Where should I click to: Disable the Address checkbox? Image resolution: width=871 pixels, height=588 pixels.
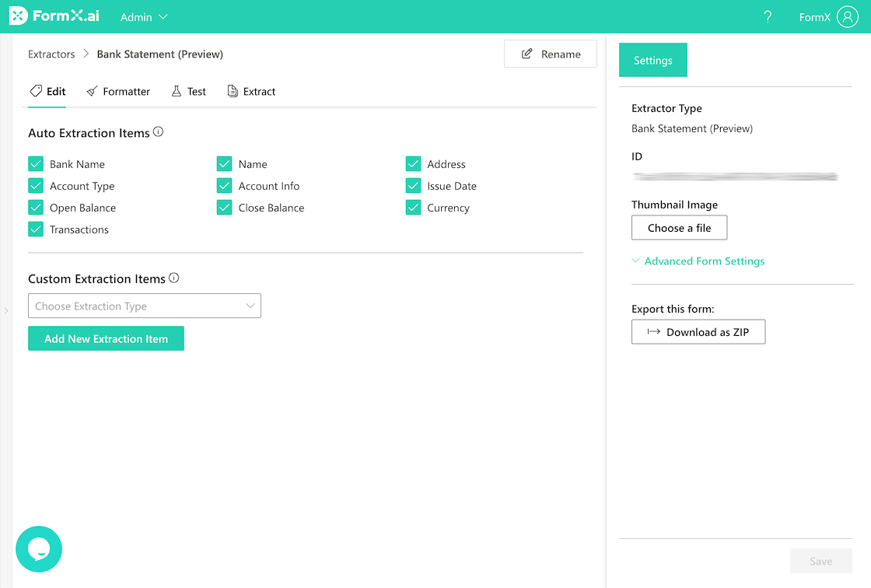(x=413, y=163)
